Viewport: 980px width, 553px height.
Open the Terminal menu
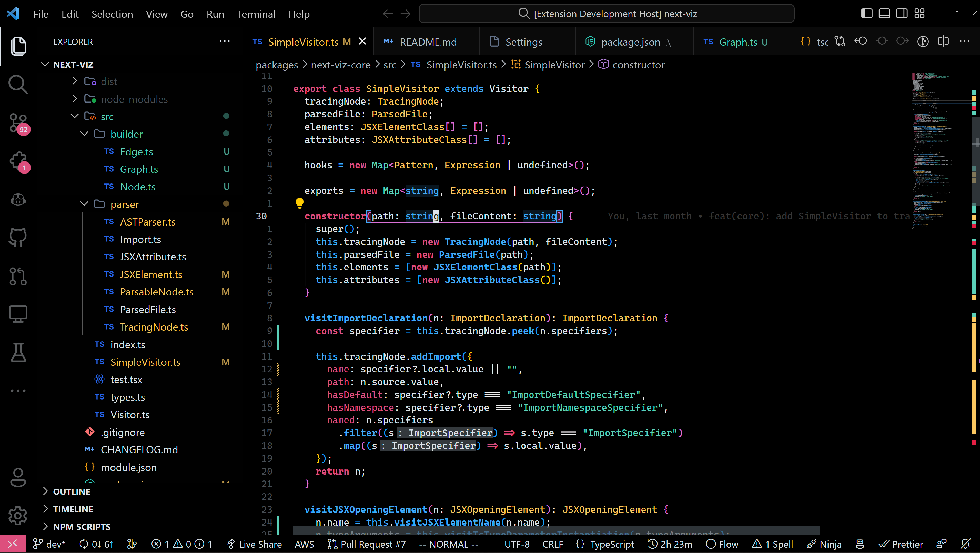pos(256,14)
